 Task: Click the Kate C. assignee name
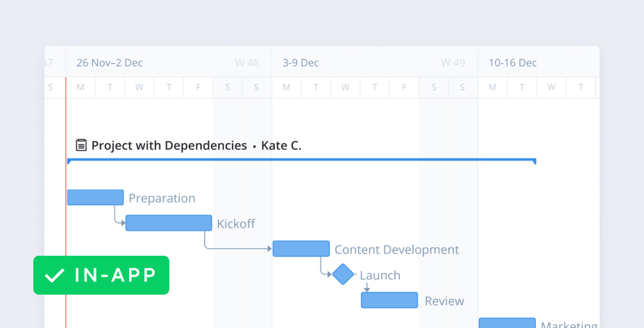[281, 145]
